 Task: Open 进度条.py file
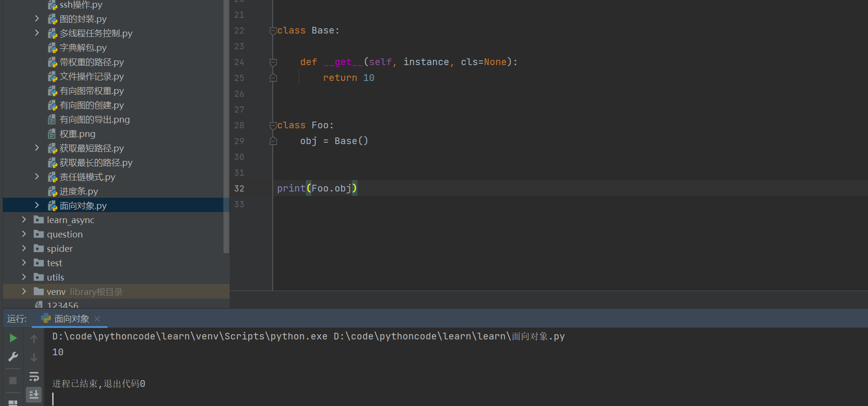point(78,191)
